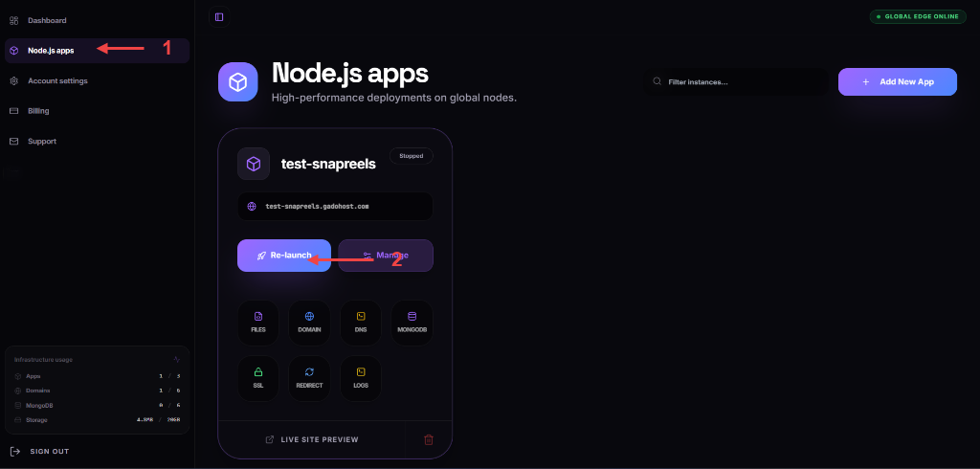This screenshot has height=469, width=980.
Task: Open the Support page
Action: tap(97, 142)
